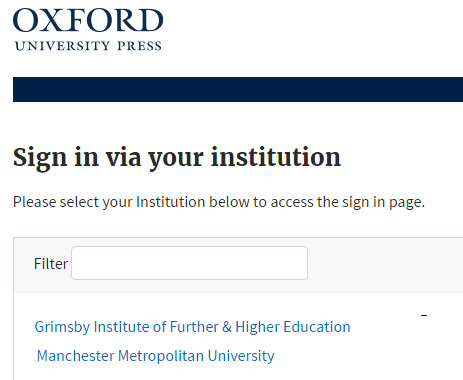Screen dimensions: 463x380
Task: Open Grimsby Institute of Further & Higher Education
Action: pos(192,327)
